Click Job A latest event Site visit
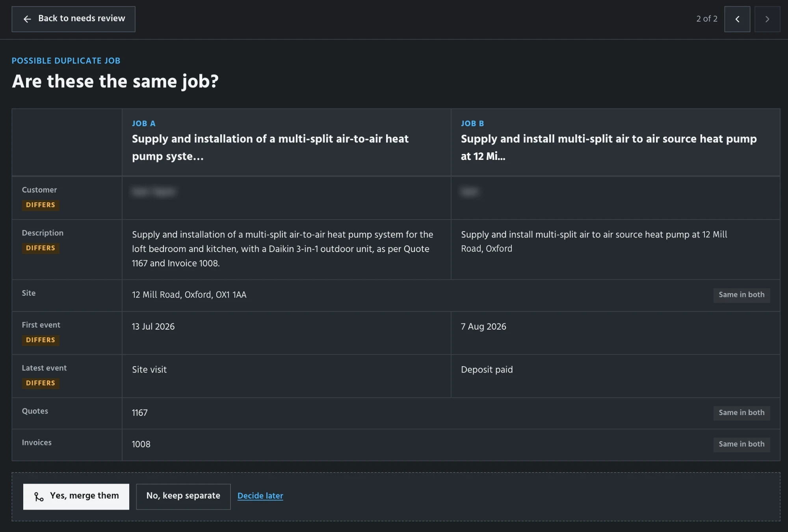788x532 pixels. (149, 370)
